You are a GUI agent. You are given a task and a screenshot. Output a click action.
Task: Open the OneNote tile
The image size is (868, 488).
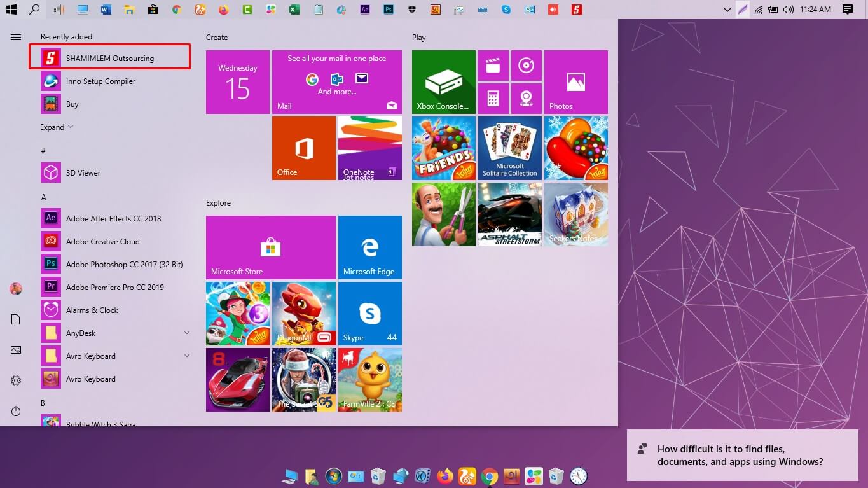[370, 148]
